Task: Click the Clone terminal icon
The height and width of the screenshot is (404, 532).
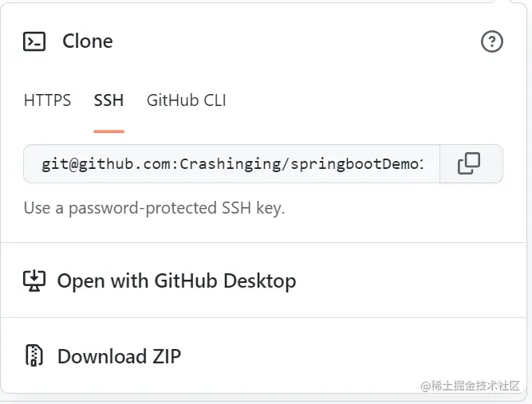Action: (x=34, y=41)
